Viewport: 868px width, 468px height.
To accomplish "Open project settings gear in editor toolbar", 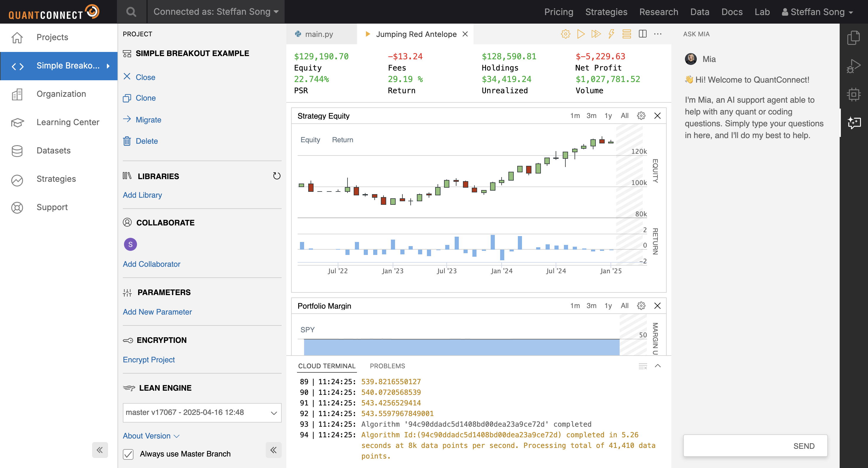I will pos(565,34).
